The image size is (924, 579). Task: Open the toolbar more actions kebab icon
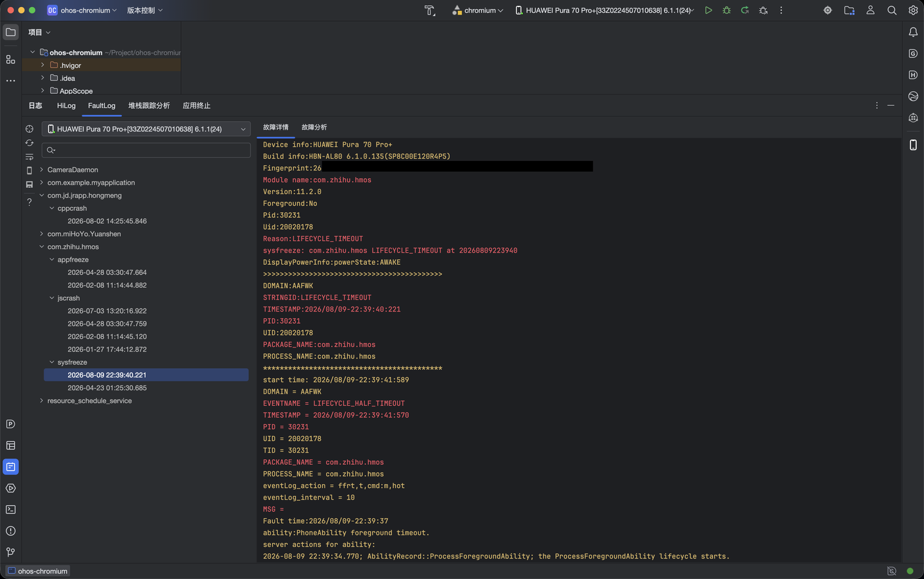[781, 10]
